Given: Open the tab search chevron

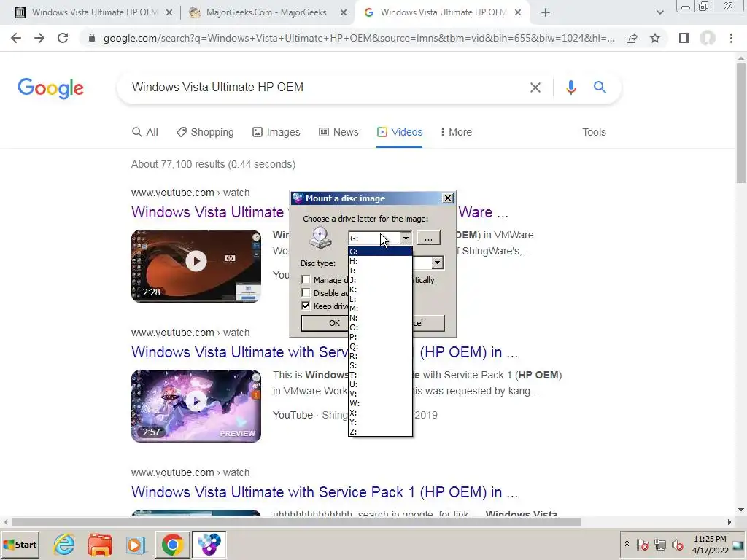Looking at the screenshot, I should (x=659, y=13).
